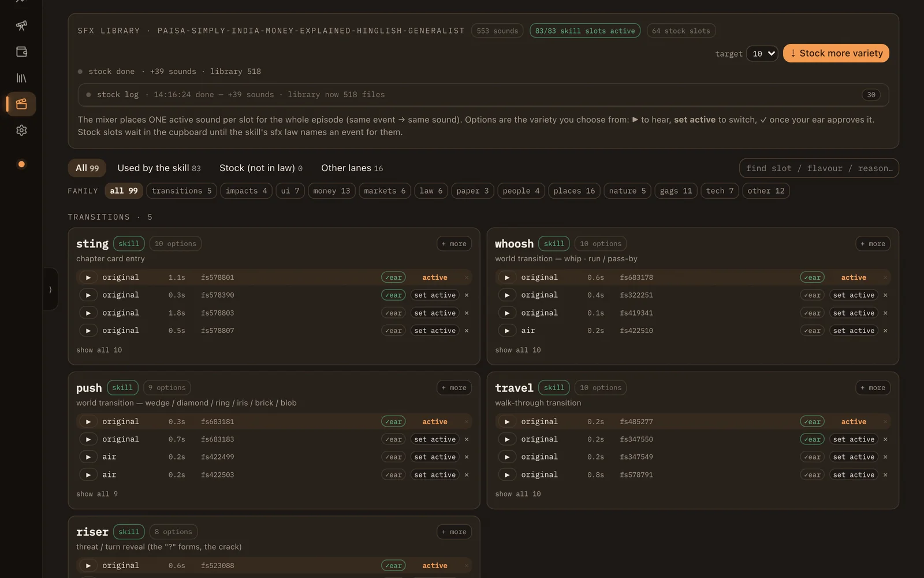The width and height of the screenshot is (924, 578).
Task: Set sting option fs578390 as active
Action: point(435,295)
